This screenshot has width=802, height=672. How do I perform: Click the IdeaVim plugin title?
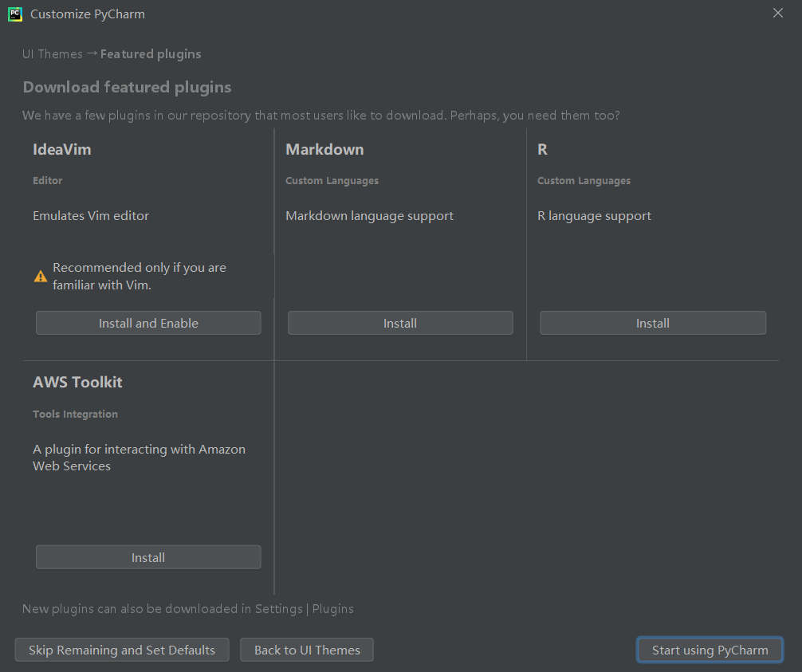click(x=62, y=149)
